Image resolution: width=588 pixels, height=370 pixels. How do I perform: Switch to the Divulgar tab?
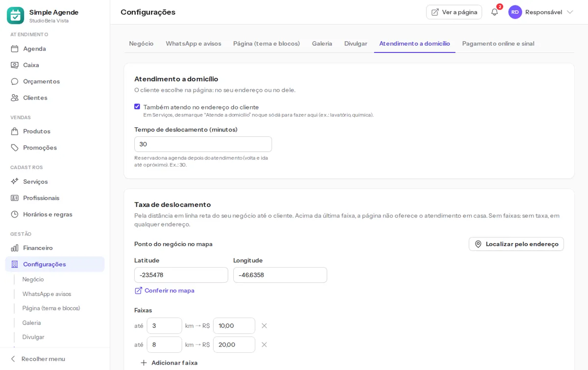coord(356,44)
